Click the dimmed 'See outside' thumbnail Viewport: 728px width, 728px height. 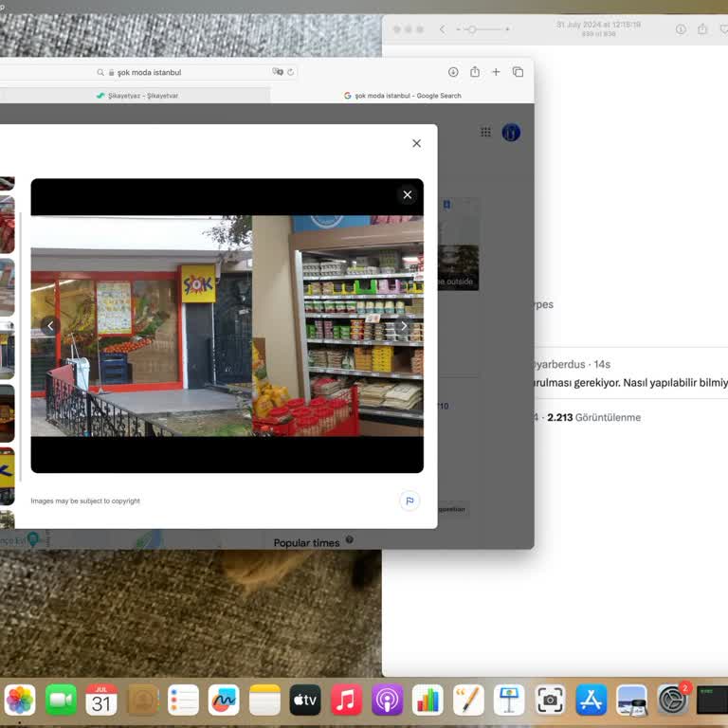[x=458, y=268]
